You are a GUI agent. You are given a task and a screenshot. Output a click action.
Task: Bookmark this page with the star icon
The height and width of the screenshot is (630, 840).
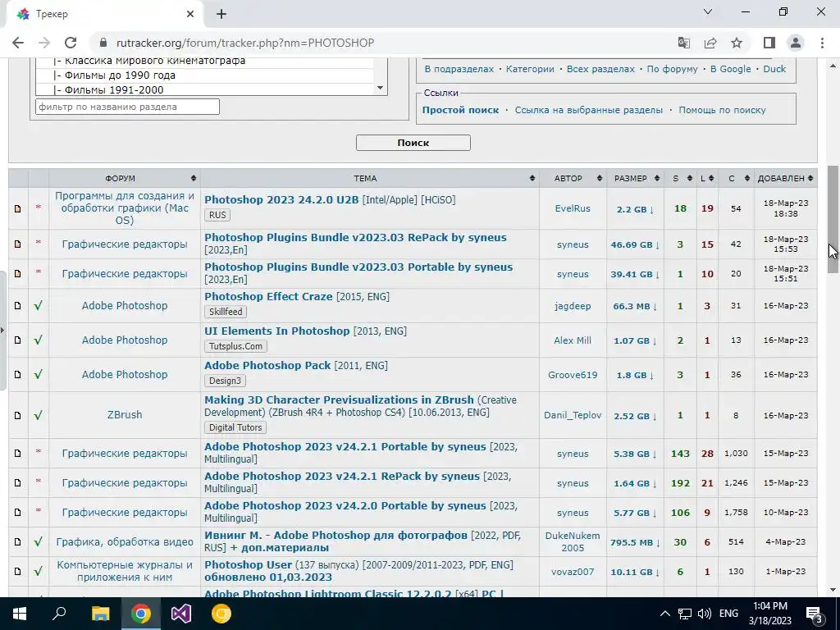737,43
